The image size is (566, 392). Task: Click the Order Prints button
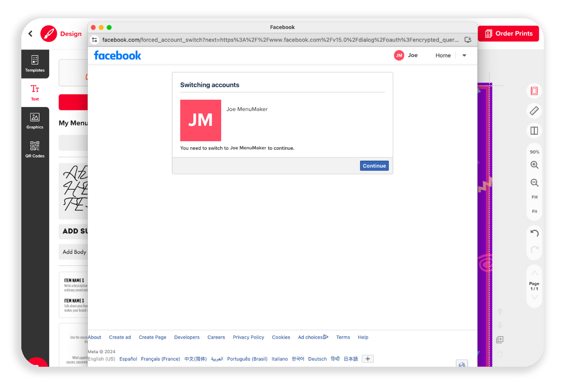[508, 34]
